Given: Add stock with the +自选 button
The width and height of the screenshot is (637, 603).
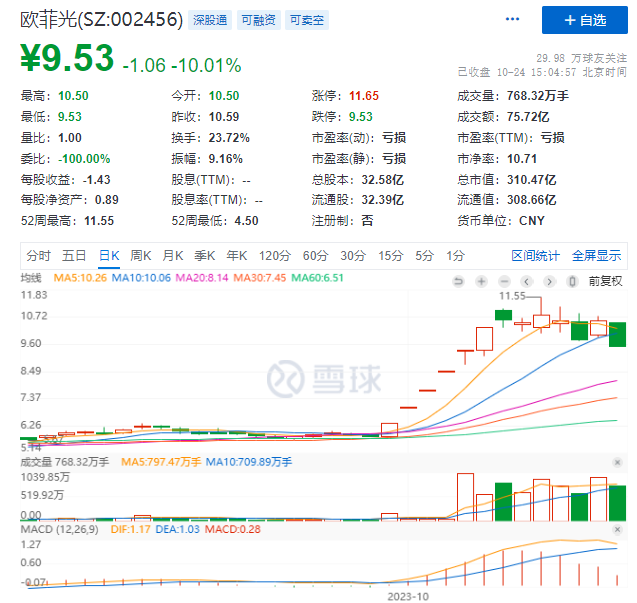Looking at the screenshot, I should click(585, 20).
